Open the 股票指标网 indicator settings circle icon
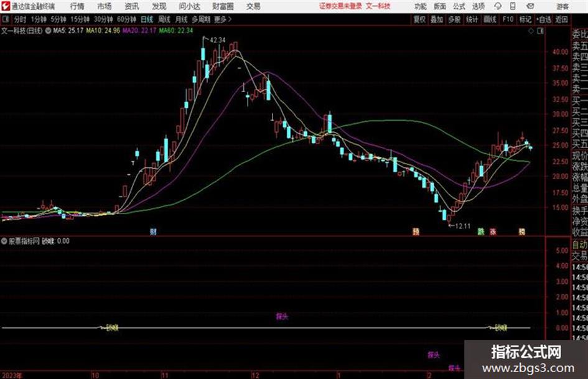The height and width of the screenshot is (379, 588). [x=4, y=241]
